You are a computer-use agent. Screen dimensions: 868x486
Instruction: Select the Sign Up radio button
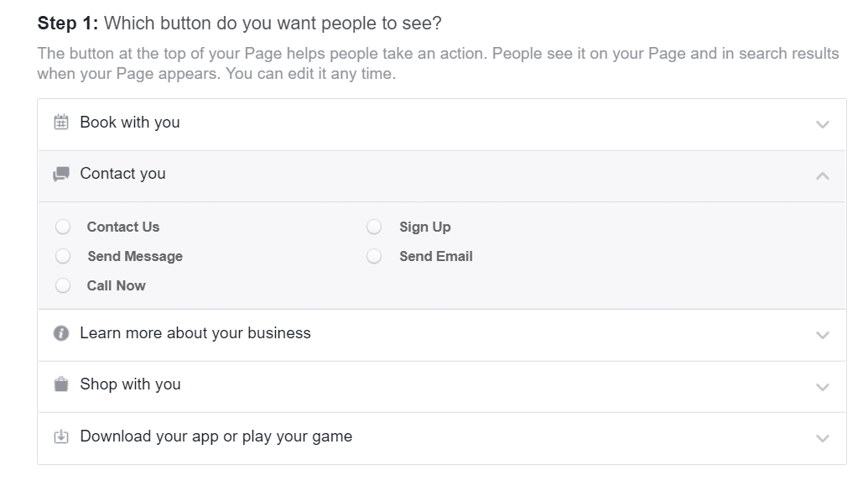pyautogui.click(x=374, y=227)
